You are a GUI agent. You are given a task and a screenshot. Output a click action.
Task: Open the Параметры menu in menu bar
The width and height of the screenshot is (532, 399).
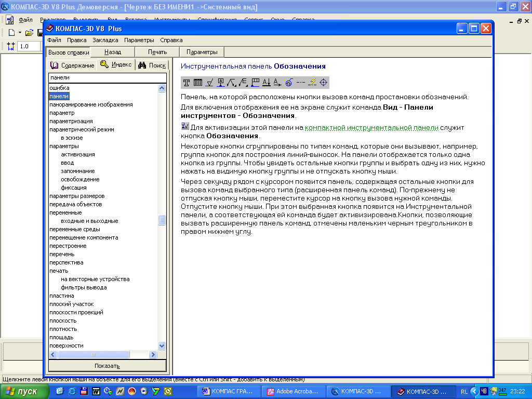coord(139,40)
